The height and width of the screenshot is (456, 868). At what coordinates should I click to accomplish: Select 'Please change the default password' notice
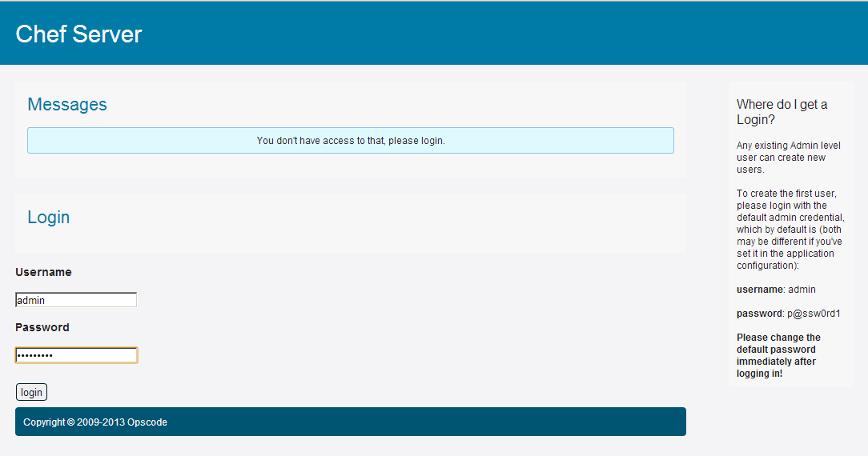pyautogui.click(x=778, y=355)
